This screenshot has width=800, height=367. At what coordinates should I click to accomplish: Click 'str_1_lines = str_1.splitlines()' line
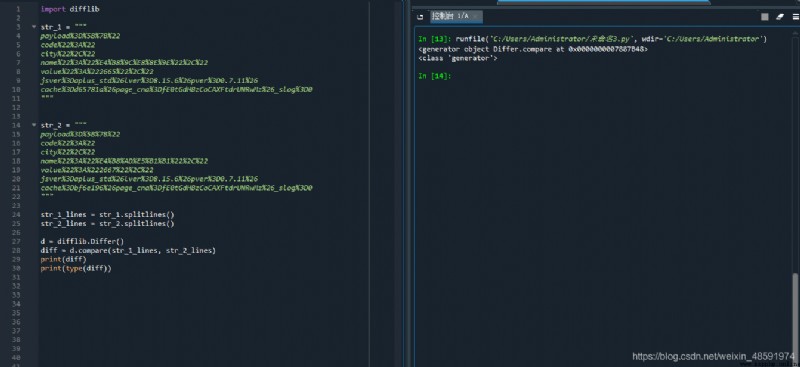[x=108, y=215]
